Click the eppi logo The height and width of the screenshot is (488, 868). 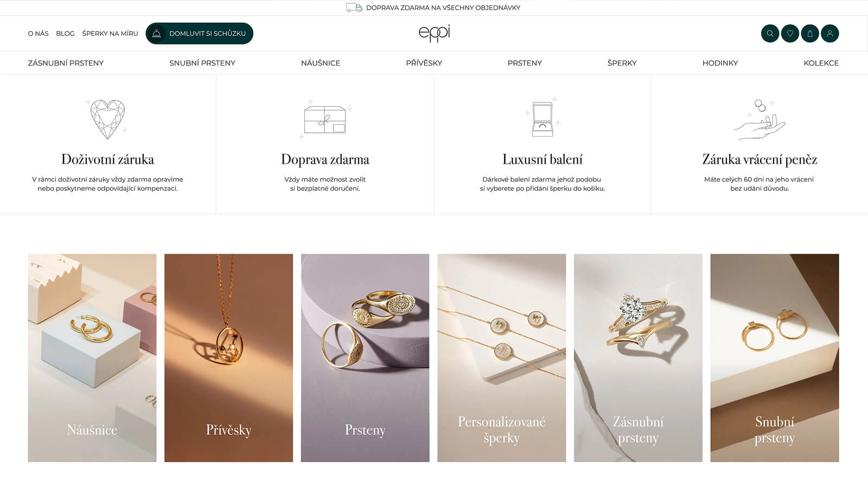434,34
